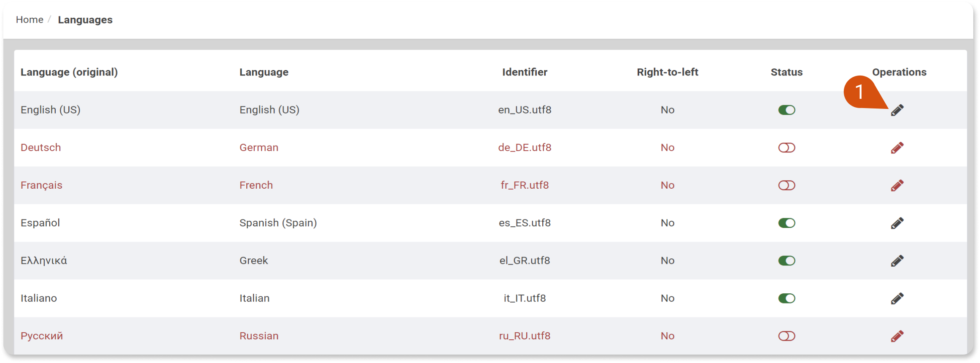This screenshot has height=363, width=980.
Task: Go to Home in the breadcrumb
Action: point(30,20)
